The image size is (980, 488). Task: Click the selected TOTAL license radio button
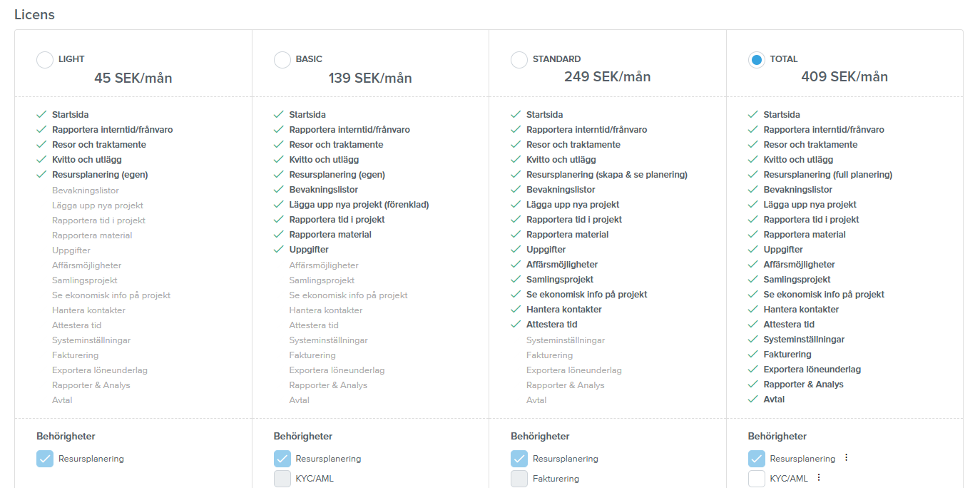(x=757, y=60)
